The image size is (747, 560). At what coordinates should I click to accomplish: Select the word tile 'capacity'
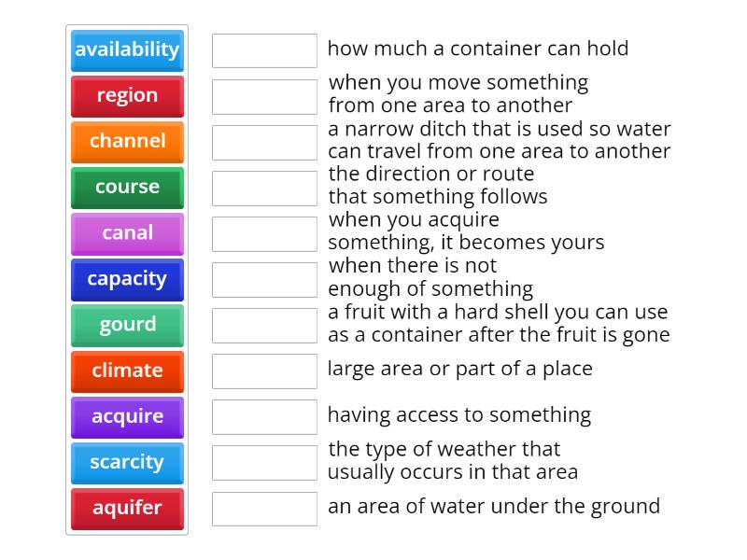[127, 279]
